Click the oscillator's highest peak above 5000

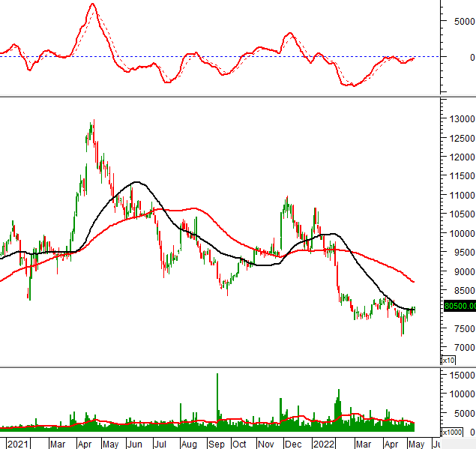tap(92, 4)
